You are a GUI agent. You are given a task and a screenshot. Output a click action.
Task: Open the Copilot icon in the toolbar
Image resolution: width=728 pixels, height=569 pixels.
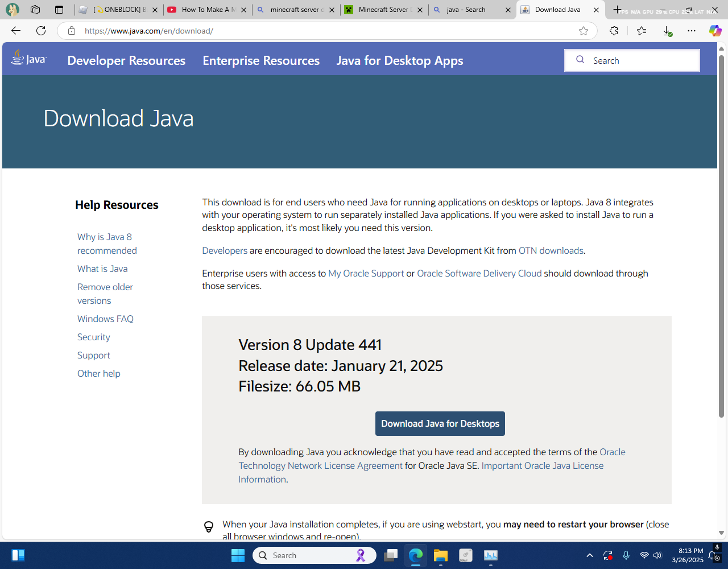[x=715, y=31]
